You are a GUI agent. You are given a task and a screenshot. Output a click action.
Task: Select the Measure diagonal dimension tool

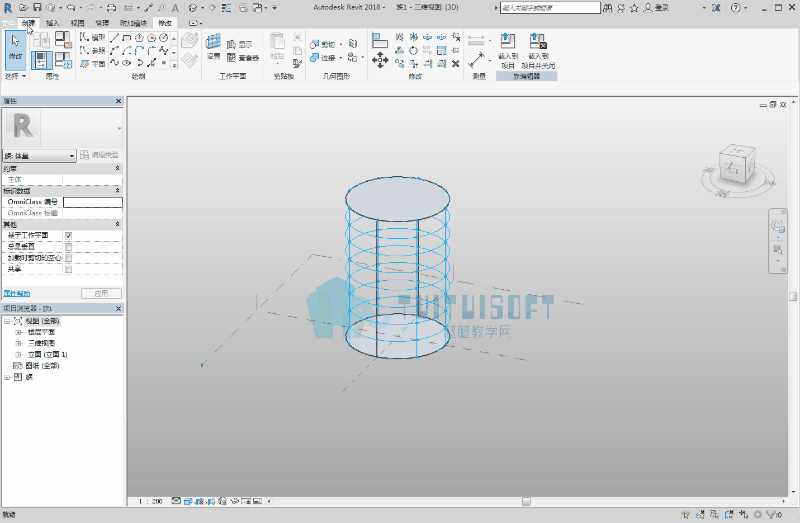coord(476,60)
